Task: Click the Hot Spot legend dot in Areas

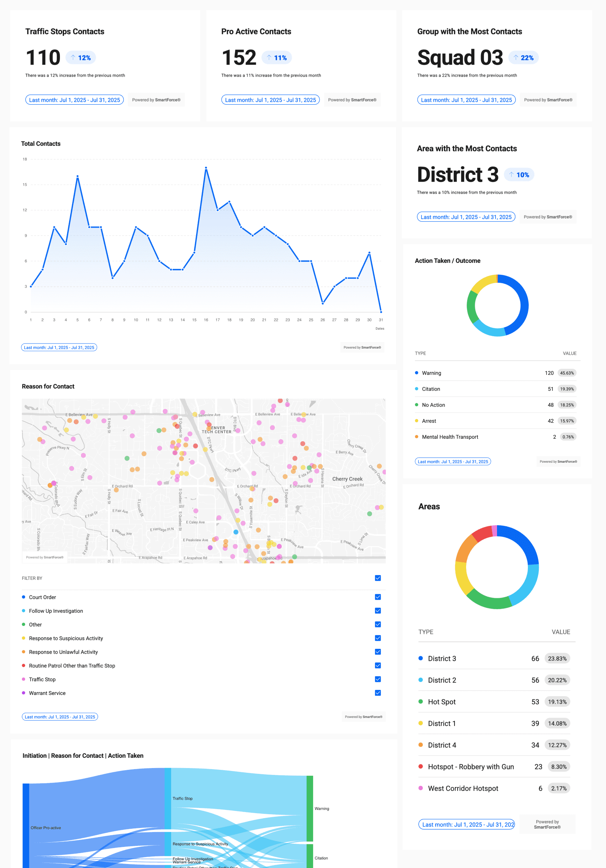Action: tap(421, 702)
